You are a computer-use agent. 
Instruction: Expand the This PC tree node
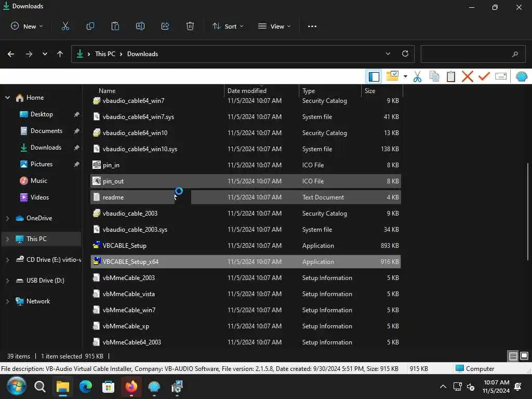(7, 239)
